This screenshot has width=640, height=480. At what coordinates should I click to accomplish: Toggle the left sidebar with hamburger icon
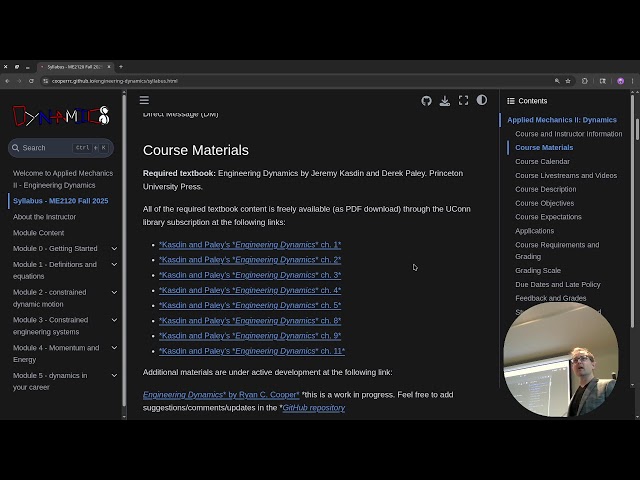(x=144, y=100)
